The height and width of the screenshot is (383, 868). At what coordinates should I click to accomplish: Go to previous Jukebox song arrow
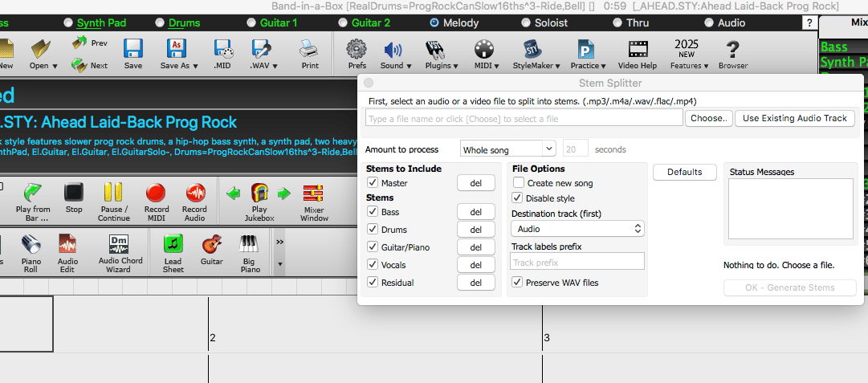[x=234, y=194]
